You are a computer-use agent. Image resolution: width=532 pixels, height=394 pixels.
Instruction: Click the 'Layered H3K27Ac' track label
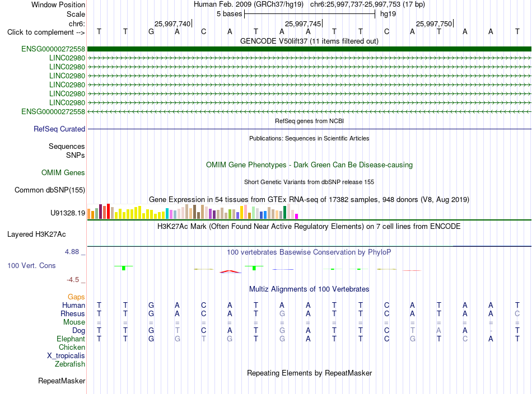pos(36,234)
